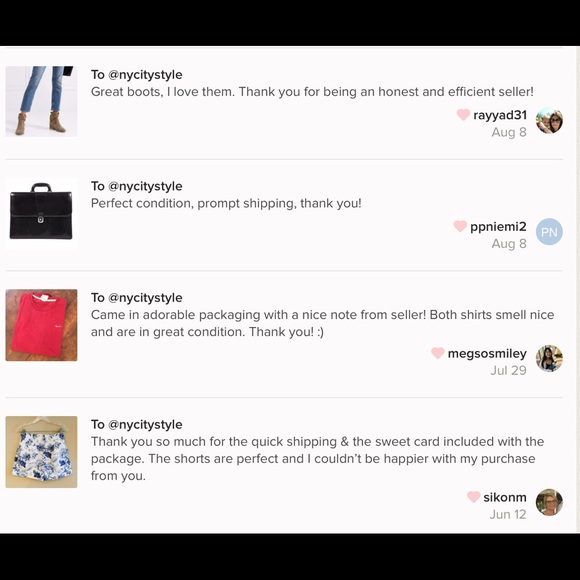View the blue floral shorts thumbnail

pyautogui.click(x=41, y=452)
